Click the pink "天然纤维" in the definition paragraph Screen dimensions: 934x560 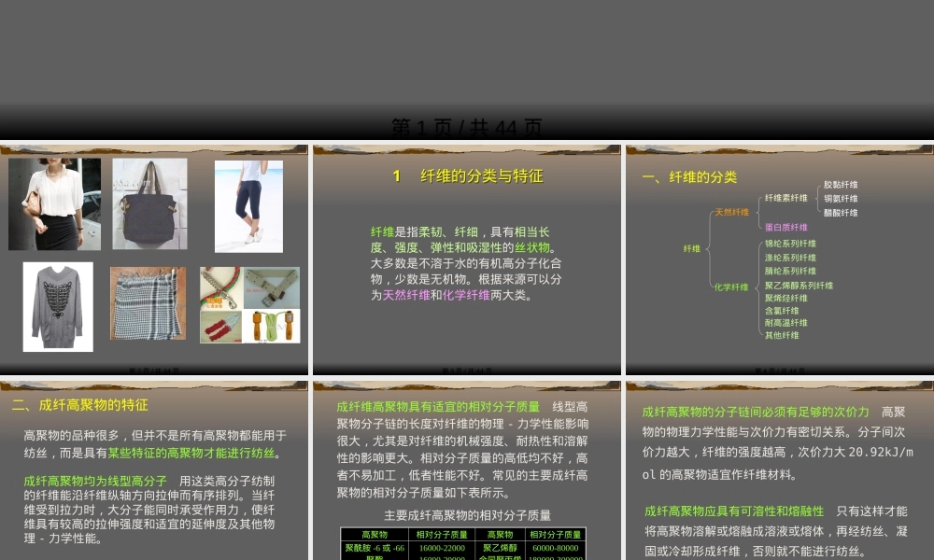406,295
